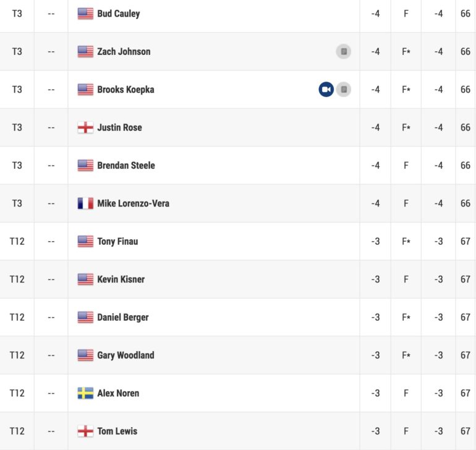This screenshot has height=450, width=476.
Task: Click Alex Noren's round score 67
Action: [x=465, y=393]
